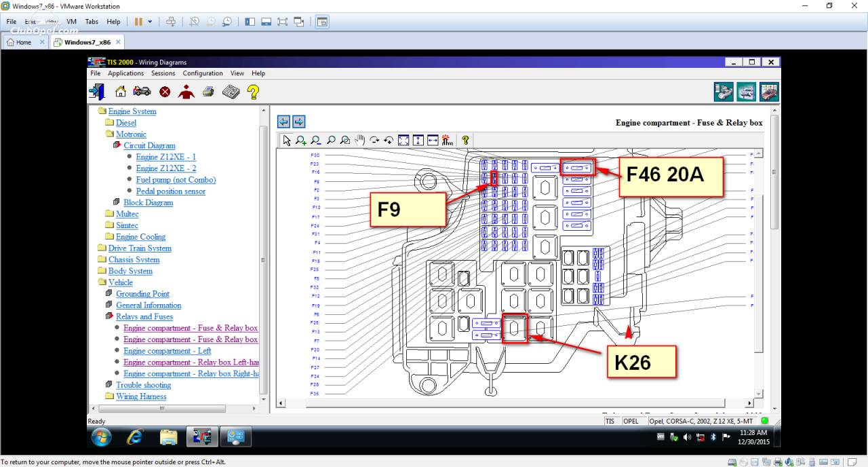This screenshot has width=868, height=467.
Task: Select the pointer arrow tool
Action: pyautogui.click(x=287, y=141)
